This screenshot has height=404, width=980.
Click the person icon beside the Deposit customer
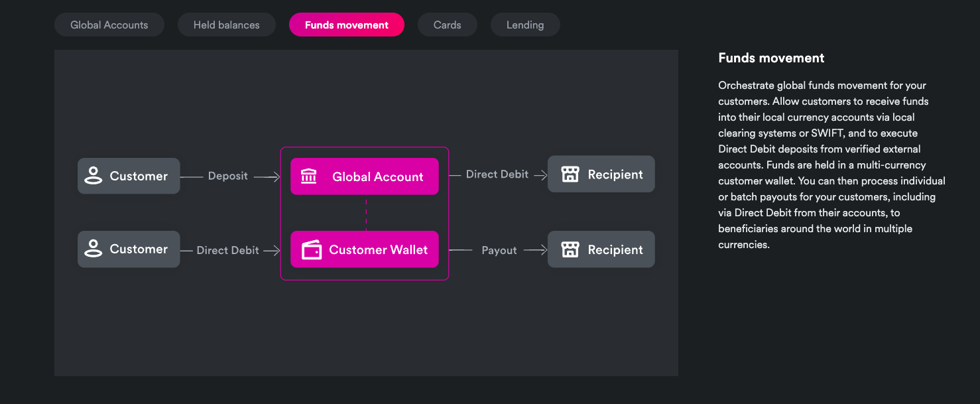(x=93, y=176)
